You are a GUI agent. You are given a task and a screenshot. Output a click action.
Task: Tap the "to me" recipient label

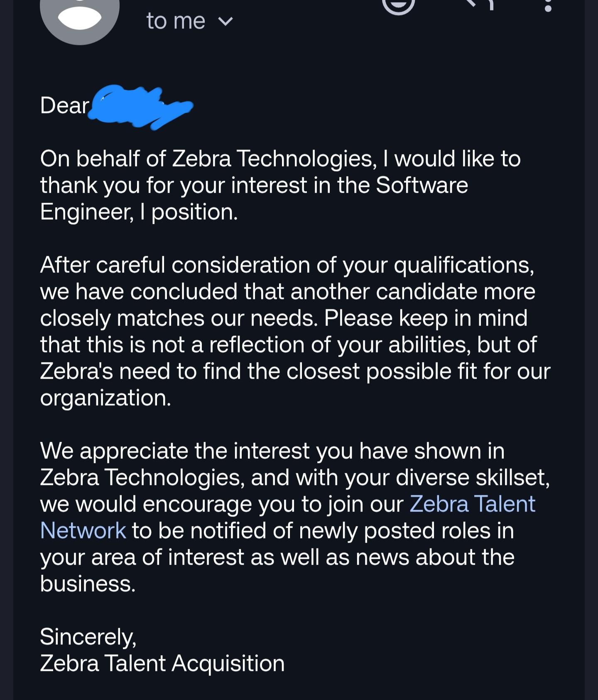[176, 21]
